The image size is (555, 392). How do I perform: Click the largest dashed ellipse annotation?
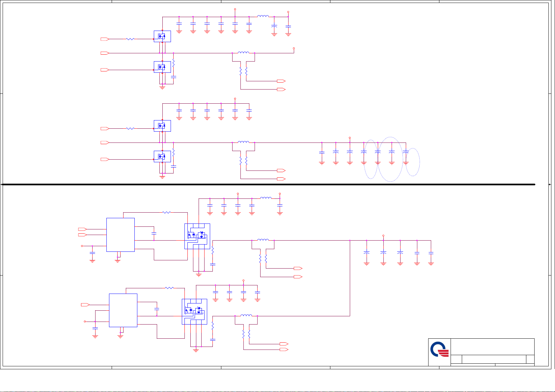coord(390,159)
